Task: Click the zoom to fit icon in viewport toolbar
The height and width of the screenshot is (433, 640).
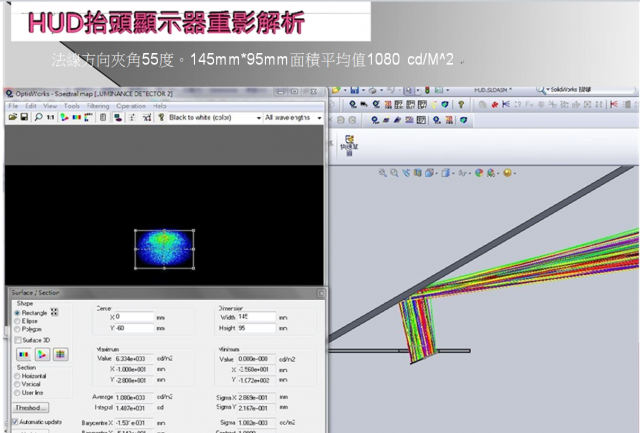Action: click(383, 172)
